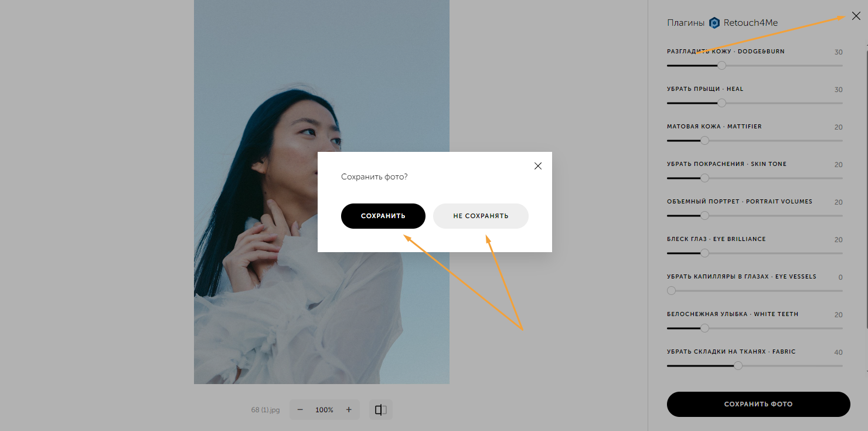This screenshot has width=868, height=431.
Task: Click the Eye Brilliance slider handle
Action: click(705, 253)
